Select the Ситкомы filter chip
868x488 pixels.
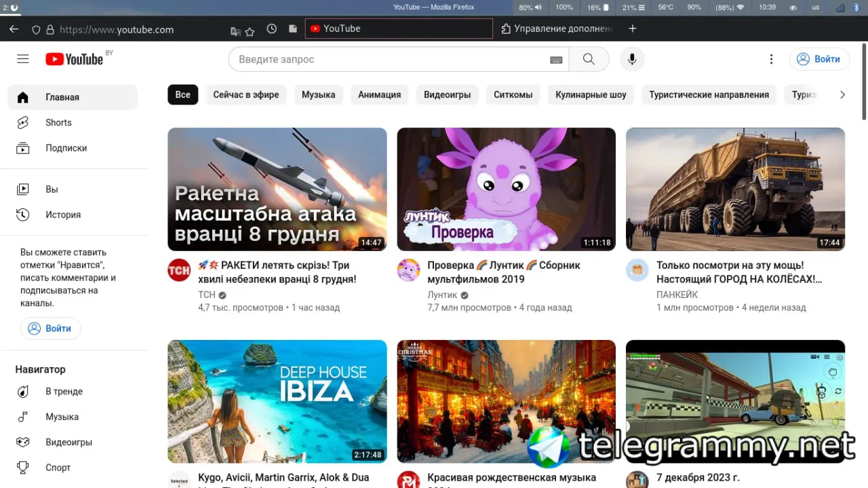coord(513,94)
